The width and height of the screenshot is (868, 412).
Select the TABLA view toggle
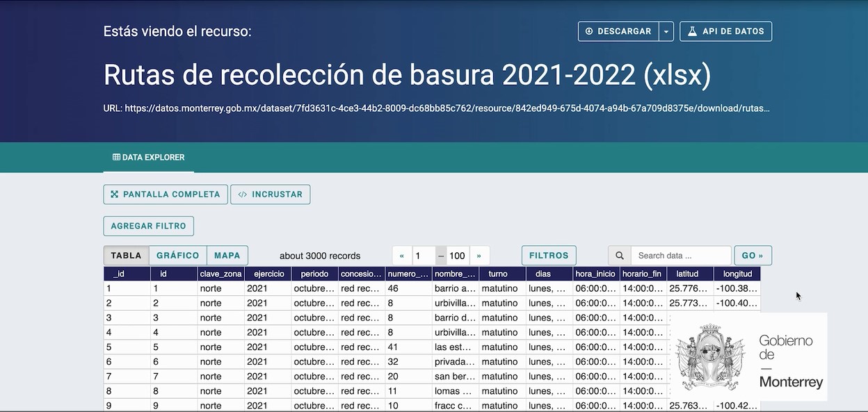point(126,256)
